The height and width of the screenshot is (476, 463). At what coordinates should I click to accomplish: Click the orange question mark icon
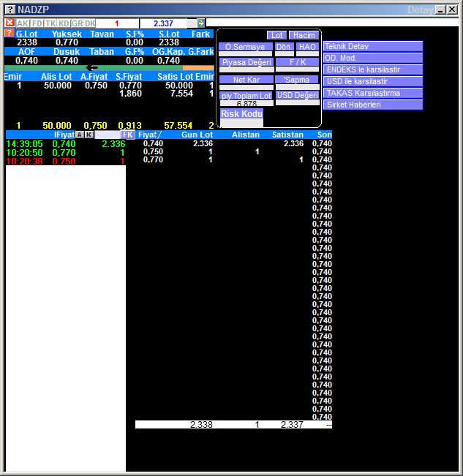click(10, 33)
